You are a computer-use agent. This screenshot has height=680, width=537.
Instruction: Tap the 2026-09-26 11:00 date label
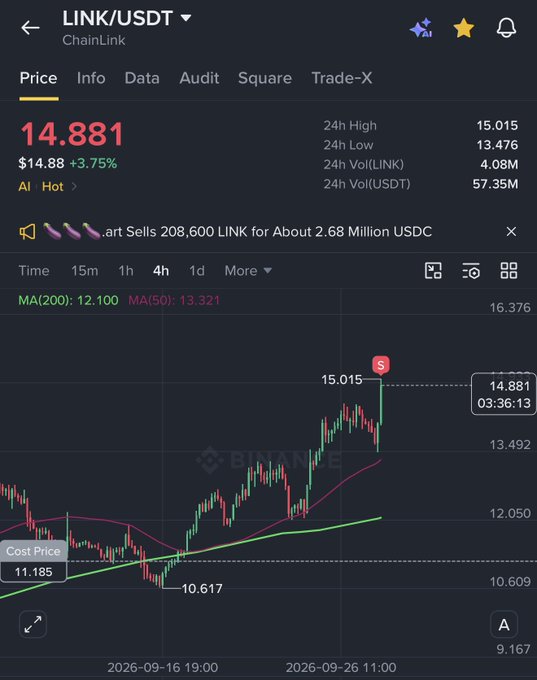[x=341, y=667]
